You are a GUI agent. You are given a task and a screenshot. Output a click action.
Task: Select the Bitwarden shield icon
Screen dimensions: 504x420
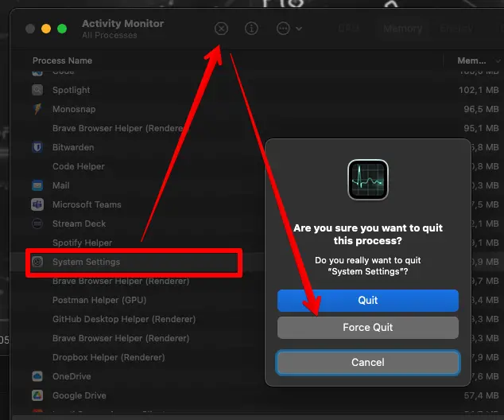37,147
